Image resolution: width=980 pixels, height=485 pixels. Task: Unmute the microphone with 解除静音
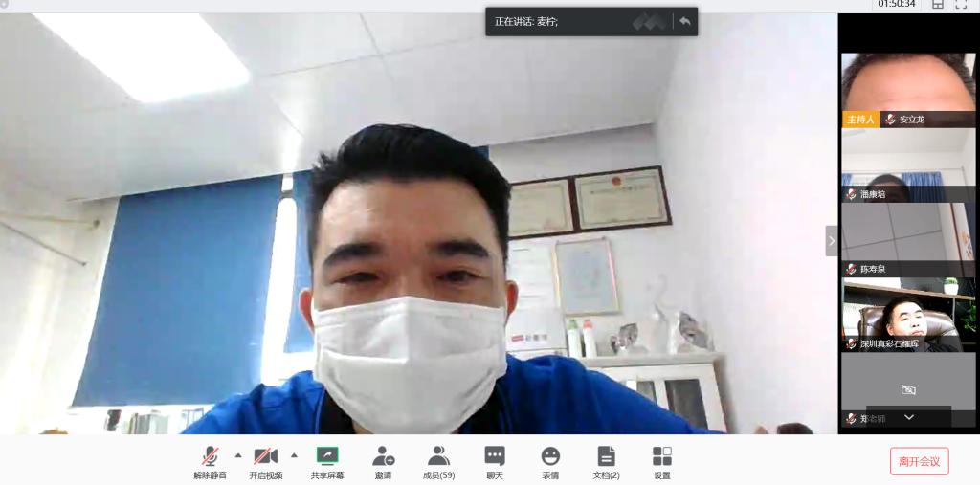[210, 457]
